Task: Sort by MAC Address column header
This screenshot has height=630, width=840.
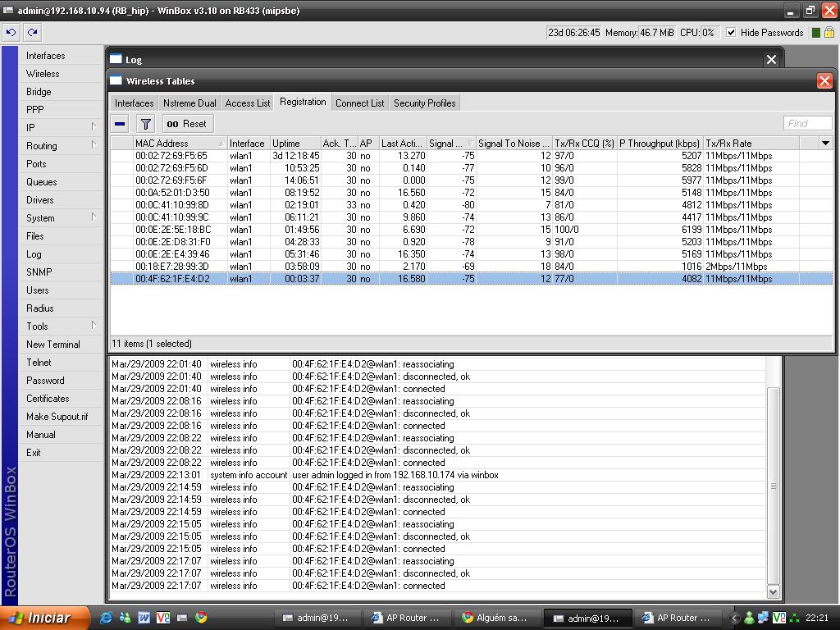Action: [x=180, y=143]
